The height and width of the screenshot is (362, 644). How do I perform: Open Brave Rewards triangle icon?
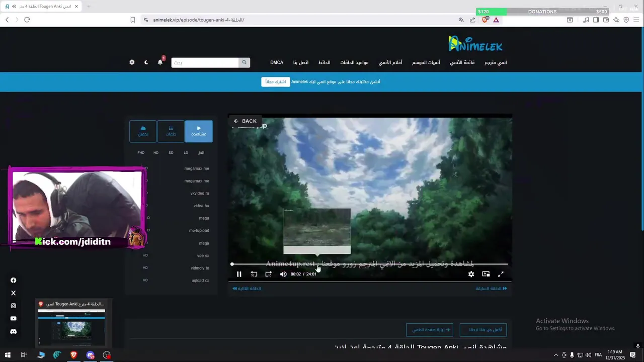tap(496, 20)
